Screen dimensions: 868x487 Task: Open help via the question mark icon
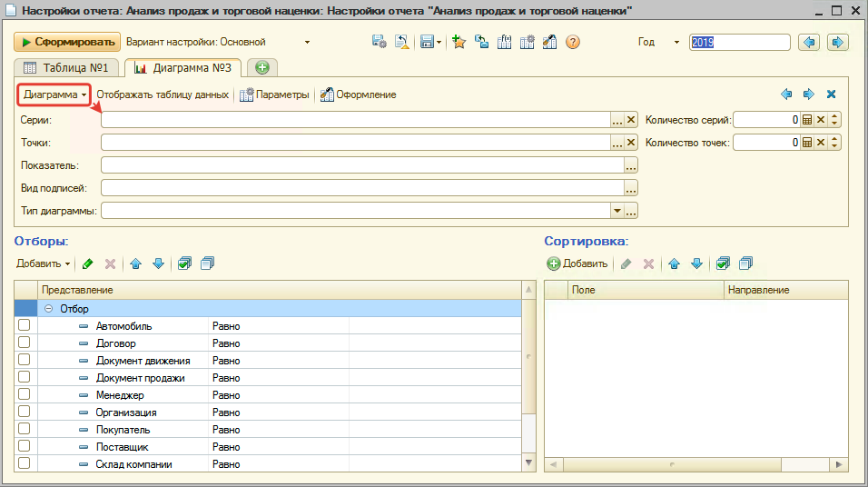pos(573,43)
